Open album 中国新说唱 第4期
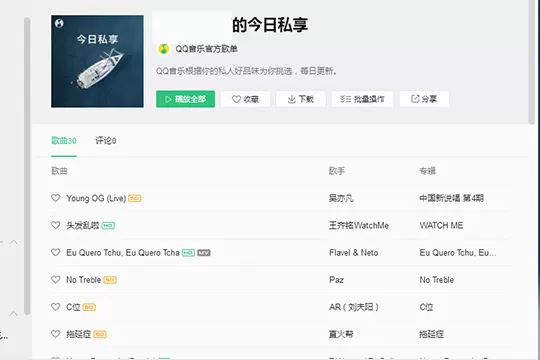540x360 pixels. click(451, 198)
